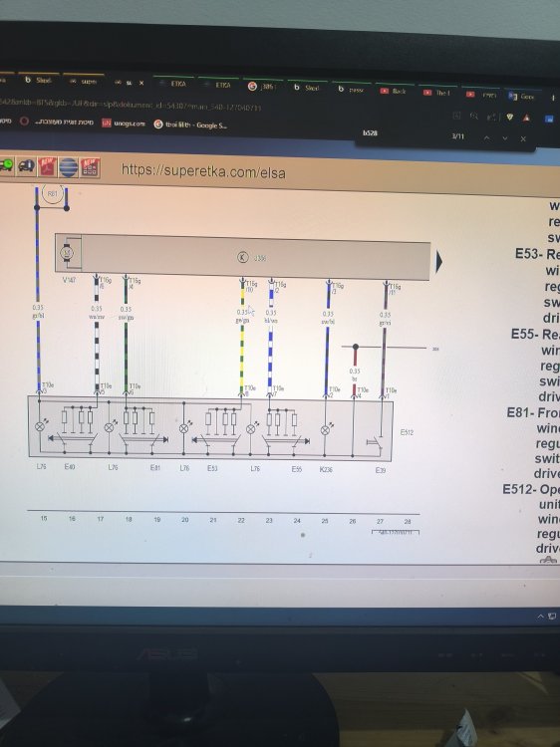Click the black arrow at diagram right

tap(439, 262)
